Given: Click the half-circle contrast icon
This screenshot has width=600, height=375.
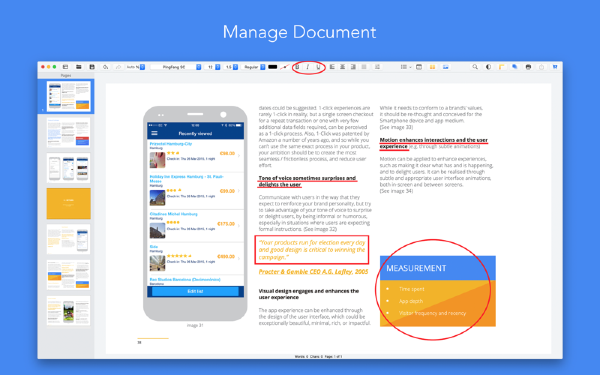Looking at the screenshot, I should [x=488, y=67].
